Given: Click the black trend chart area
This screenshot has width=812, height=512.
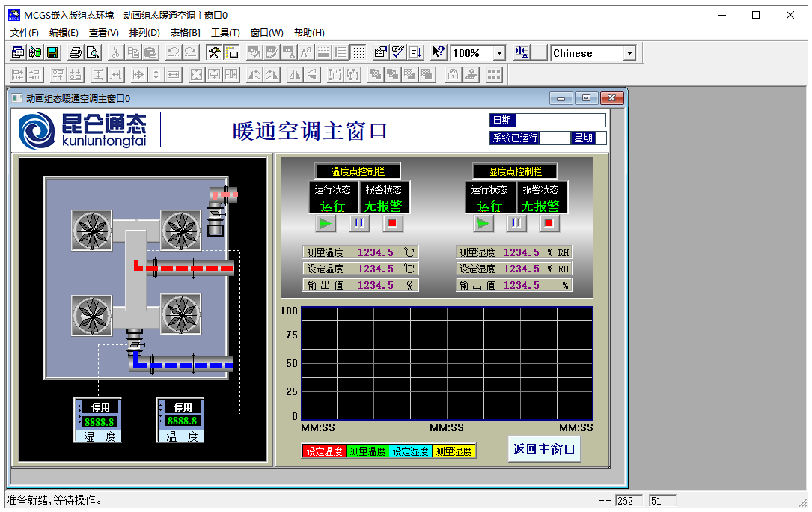Looking at the screenshot, I should [x=447, y=363].
